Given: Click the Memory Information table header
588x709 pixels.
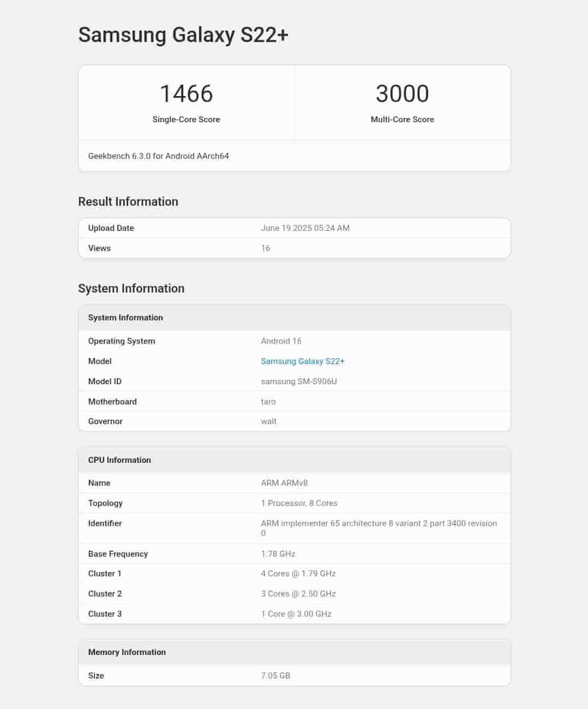Looking at the screenshot, I should coord(127,652).
